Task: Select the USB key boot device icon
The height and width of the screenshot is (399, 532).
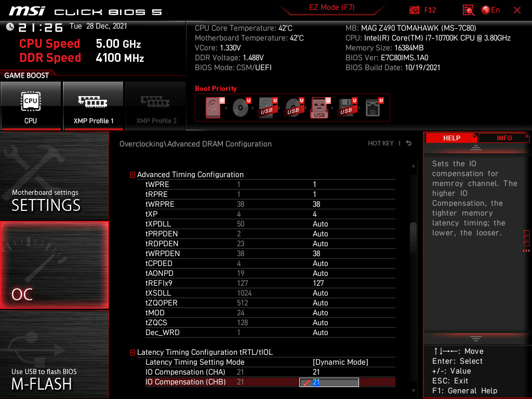Action: pos(321,108)
